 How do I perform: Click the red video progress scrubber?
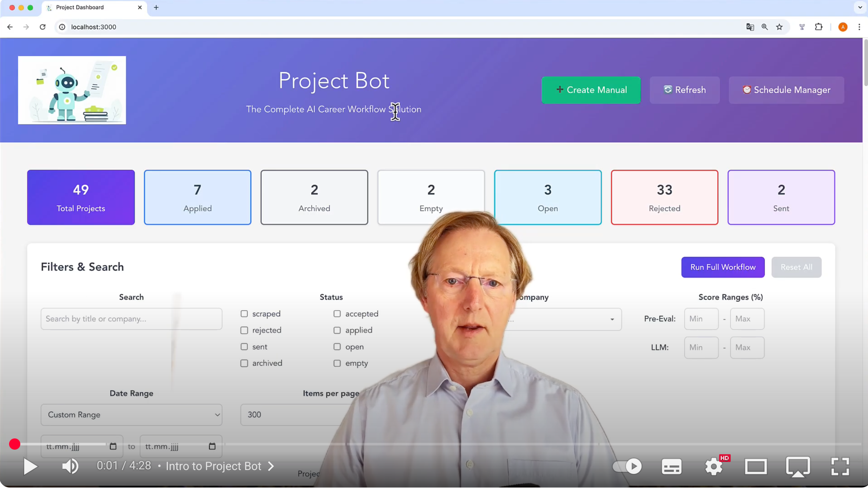pyautogui.click(x=15, y=444)
